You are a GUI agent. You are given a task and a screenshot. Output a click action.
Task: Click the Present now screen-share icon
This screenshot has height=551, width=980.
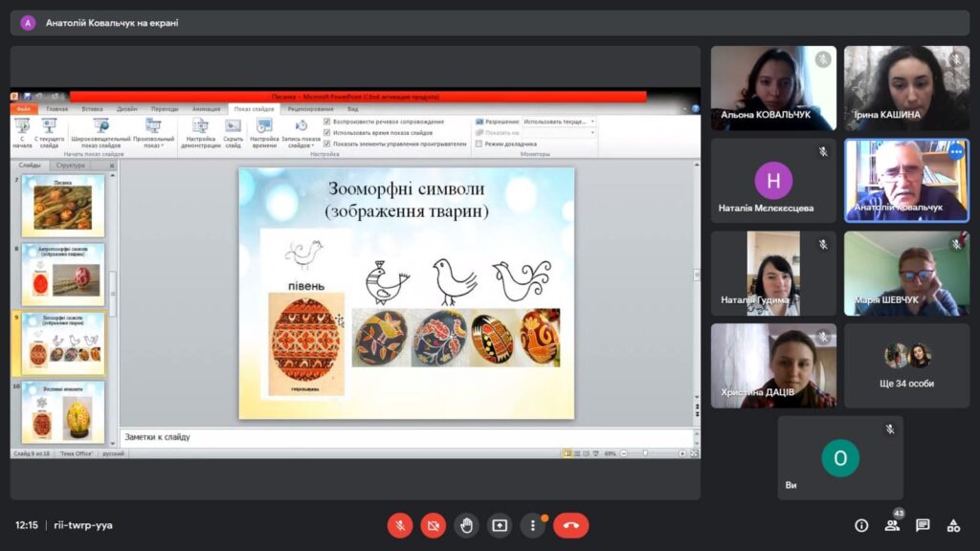click(x=500, y=525)
